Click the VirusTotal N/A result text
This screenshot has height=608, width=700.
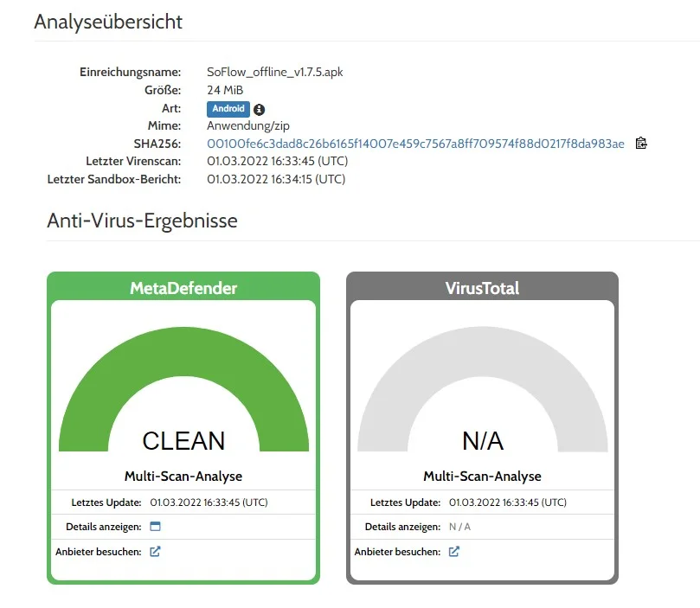click(x=483, y=441)
